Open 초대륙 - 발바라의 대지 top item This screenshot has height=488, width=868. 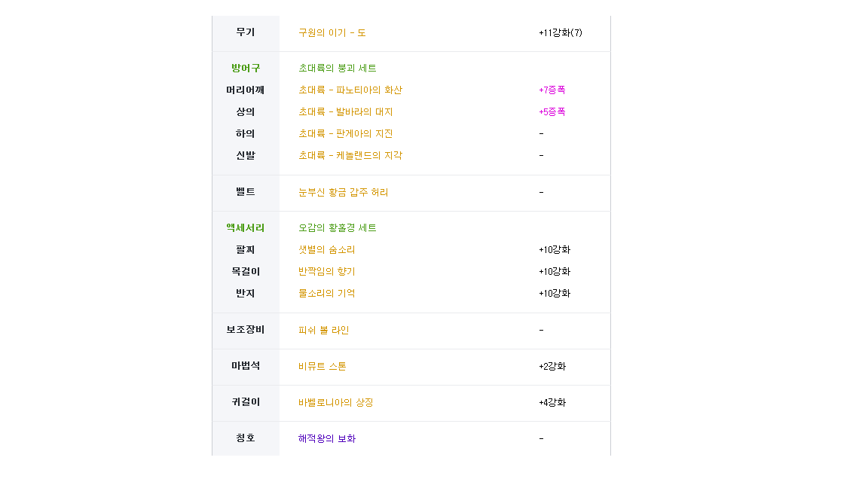tap(345, 111)
